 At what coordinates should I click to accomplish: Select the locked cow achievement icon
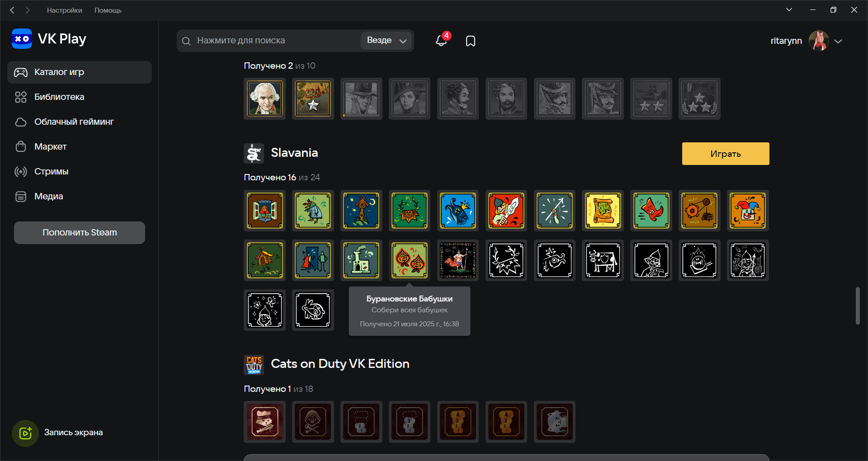click(603, 260)
